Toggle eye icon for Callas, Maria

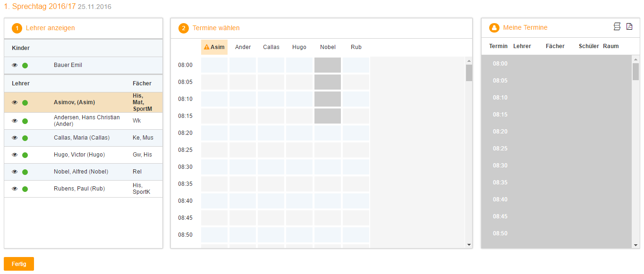coord(15,138)
